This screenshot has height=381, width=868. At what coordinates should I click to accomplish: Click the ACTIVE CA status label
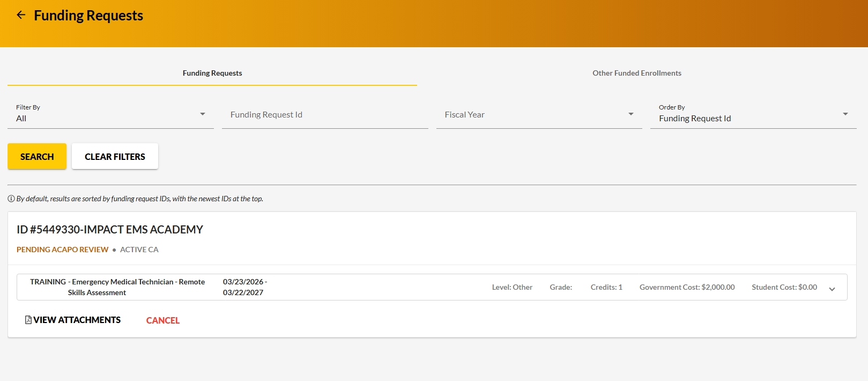139,250
